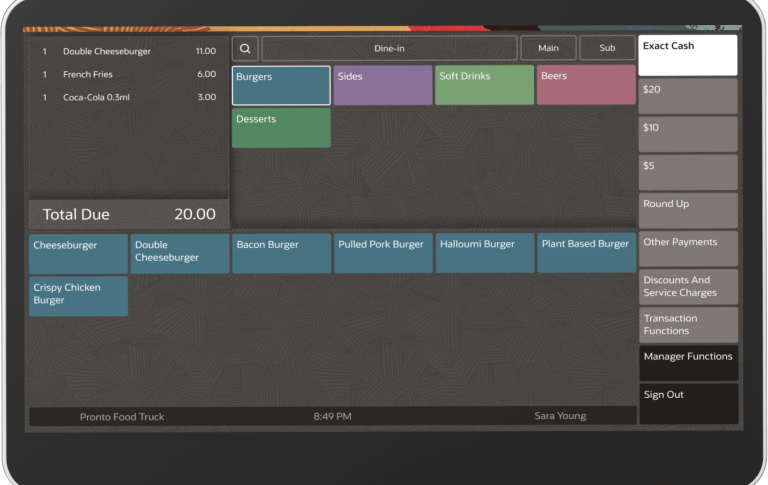Pay with Exact Cash
Viewport: 768px width, 485px height.
point(688,56)
